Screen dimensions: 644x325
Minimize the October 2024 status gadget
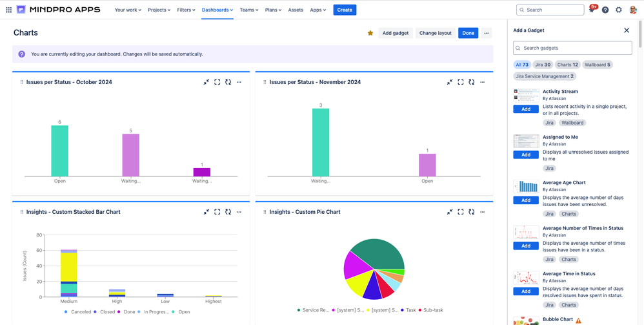point(206,82)
